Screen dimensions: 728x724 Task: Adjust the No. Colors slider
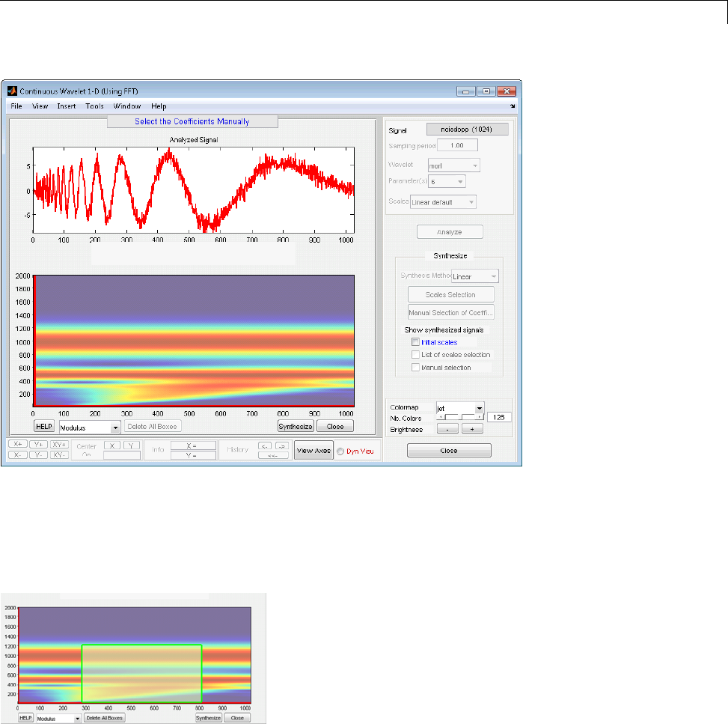click(460, 417)
